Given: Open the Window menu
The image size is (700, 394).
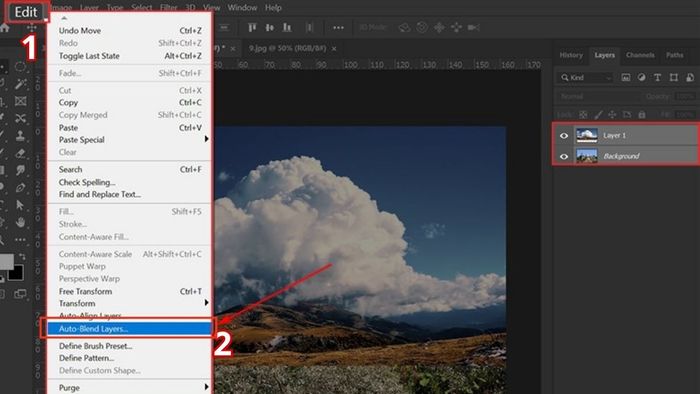Looking at the screenshot, I should tap(242, 8).
